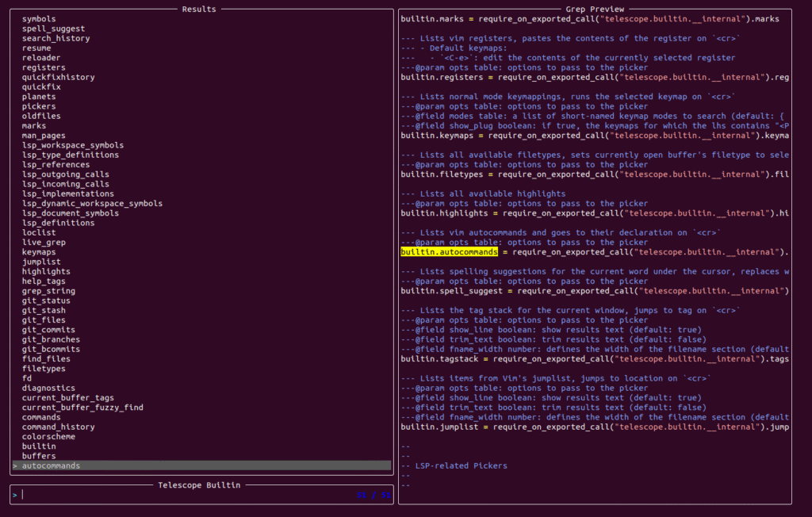The width and height of the screenshot is (812, 517).
Task: Click the highlighted builtin.autocommands text in preview
Action: [449, 252]
